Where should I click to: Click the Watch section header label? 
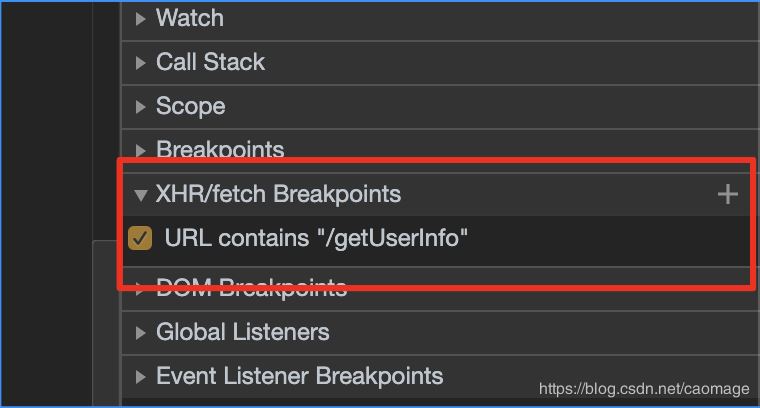click(190, 18)
